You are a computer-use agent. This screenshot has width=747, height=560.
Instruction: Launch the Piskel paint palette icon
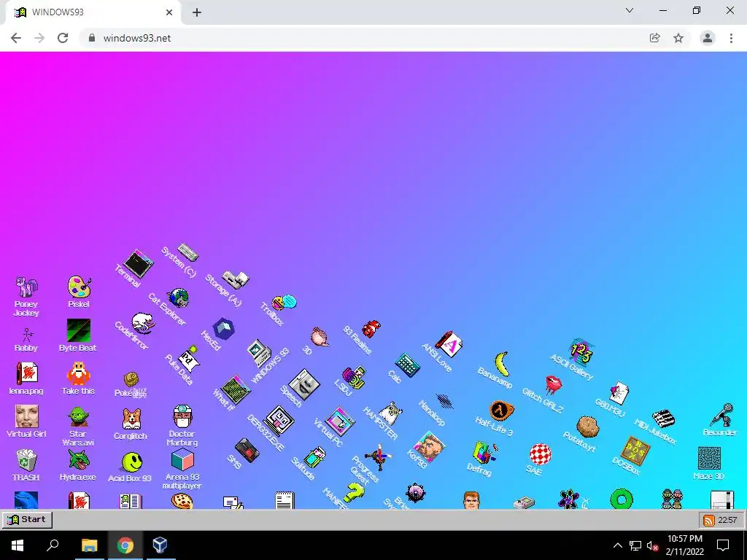(79, 287)
